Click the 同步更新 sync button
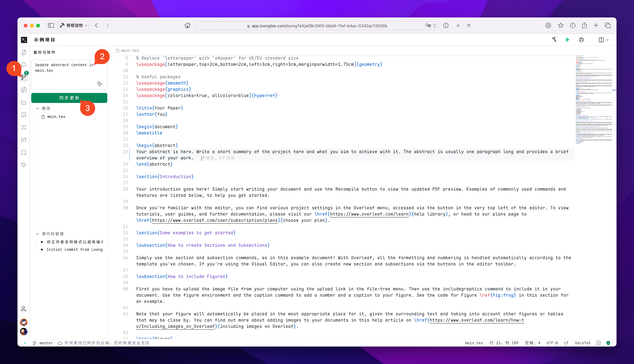This screenshot has width=634, height=364. point(69,98)
